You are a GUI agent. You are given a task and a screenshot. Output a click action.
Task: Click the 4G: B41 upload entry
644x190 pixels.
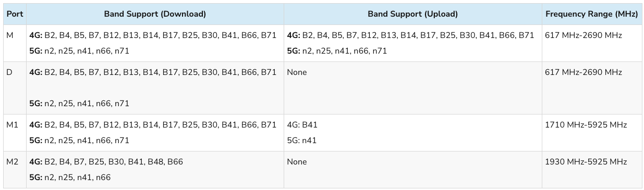point(302,125)
